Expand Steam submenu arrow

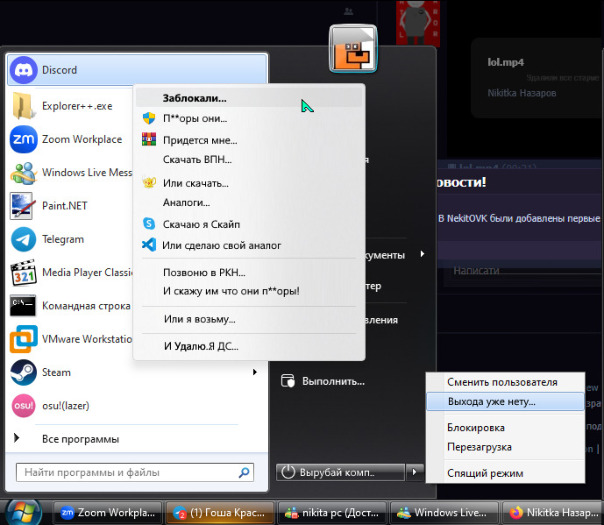click(255, 372)
